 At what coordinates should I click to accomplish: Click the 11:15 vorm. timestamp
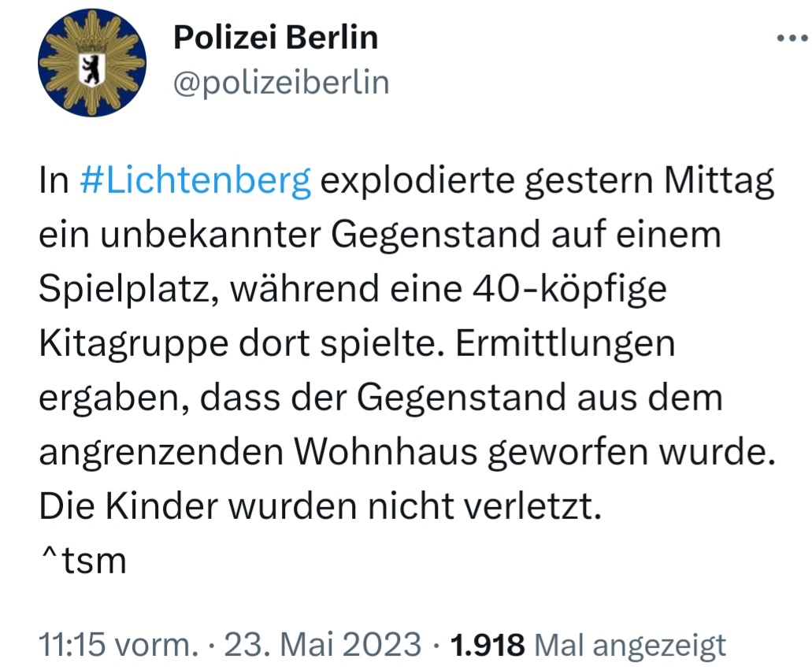coord(118,645)
